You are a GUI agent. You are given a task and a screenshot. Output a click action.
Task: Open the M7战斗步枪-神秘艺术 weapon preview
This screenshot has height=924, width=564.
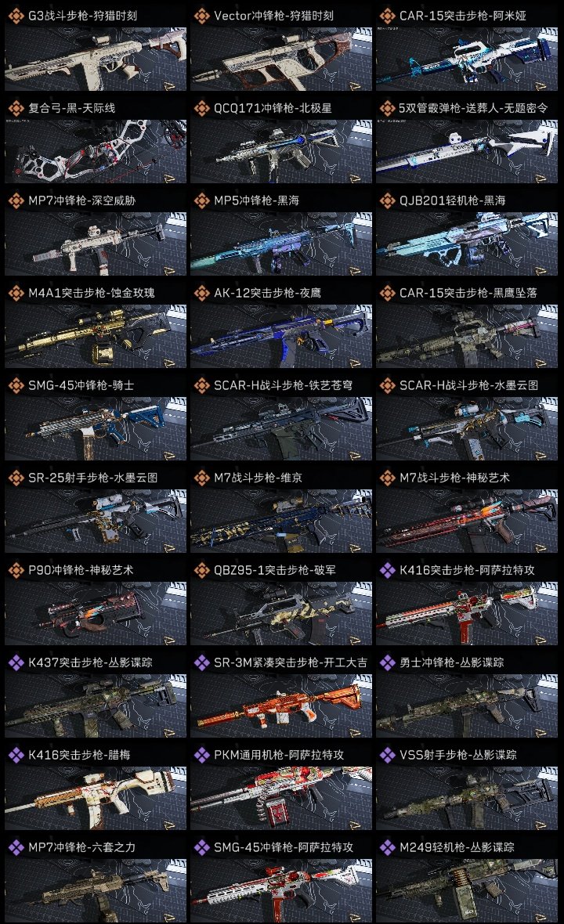[x=467, y=521]
